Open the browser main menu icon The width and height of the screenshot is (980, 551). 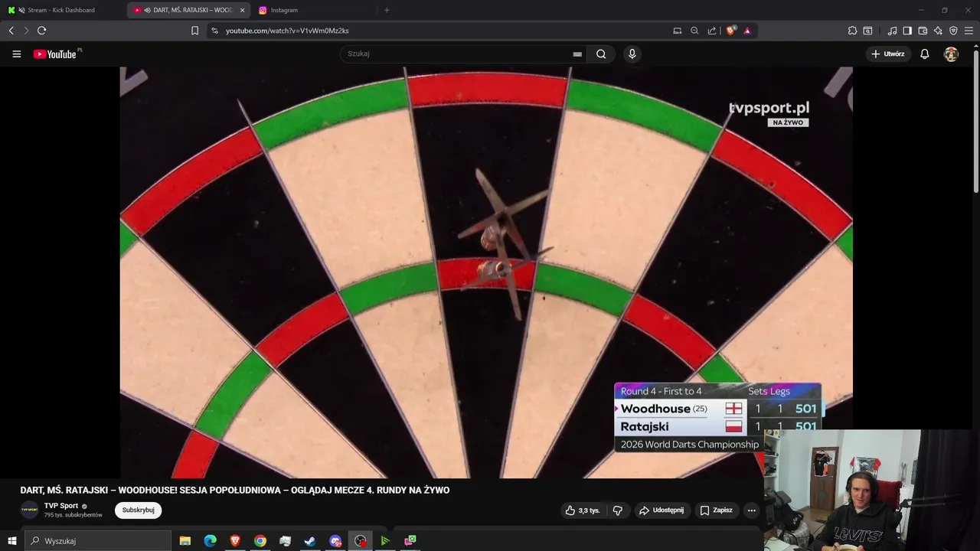(969, 31)
